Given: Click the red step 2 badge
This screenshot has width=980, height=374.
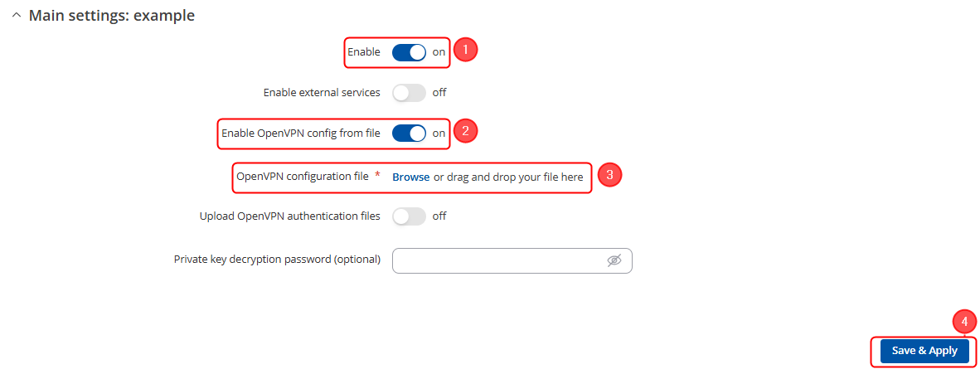Looking at the screenshot, I should [465, 130].
